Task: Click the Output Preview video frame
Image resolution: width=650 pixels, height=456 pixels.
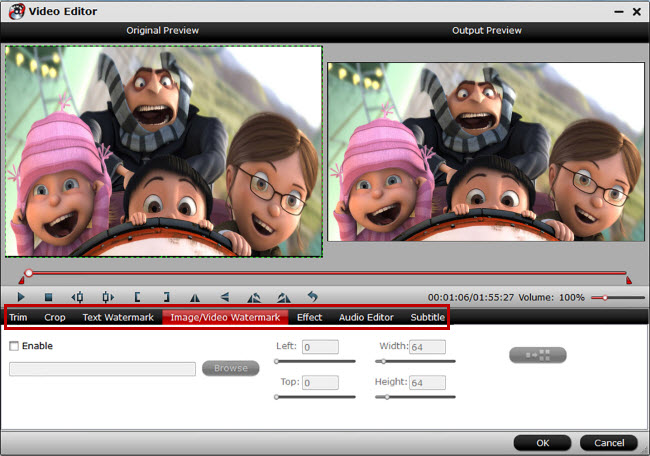Action: pyautogui.click(x=486, y=152)
